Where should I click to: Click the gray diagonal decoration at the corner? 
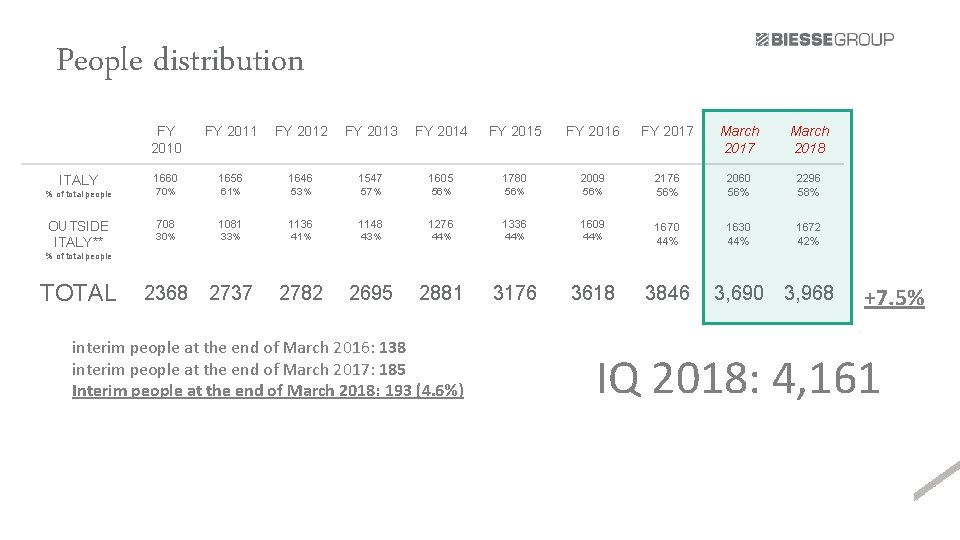pyautogui.click(x=937, y=481)
